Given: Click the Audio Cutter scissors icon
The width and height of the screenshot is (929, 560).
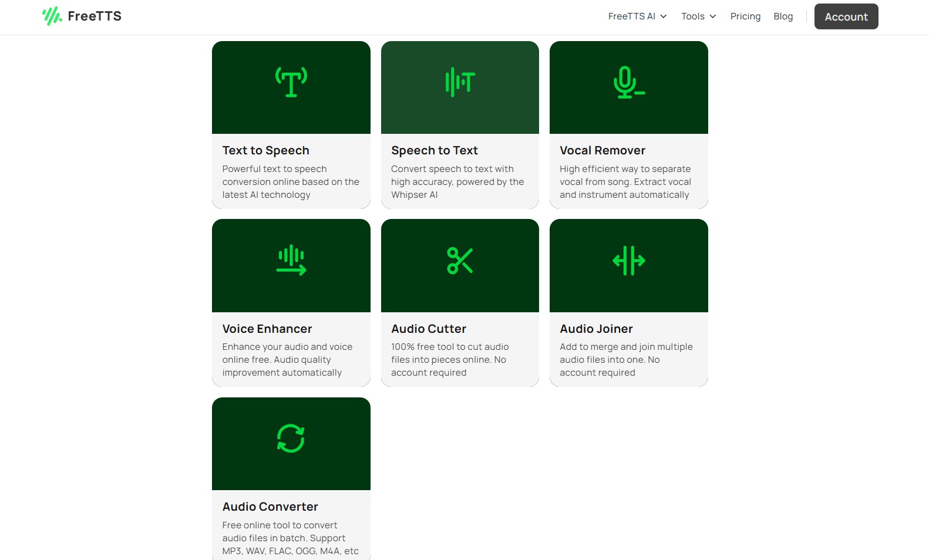Looking at the screenshot, I should 460,261.
